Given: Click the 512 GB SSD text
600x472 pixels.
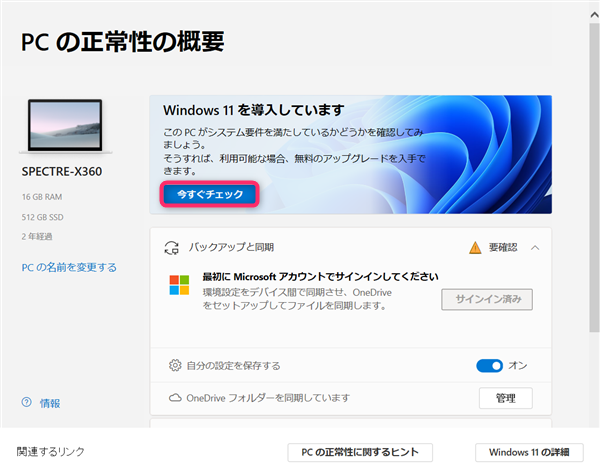Looking at the screenshot, I should click(42, 217).
